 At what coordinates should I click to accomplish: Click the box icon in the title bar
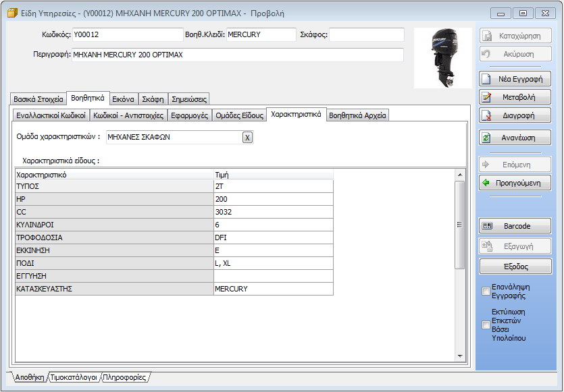[13, 13]
